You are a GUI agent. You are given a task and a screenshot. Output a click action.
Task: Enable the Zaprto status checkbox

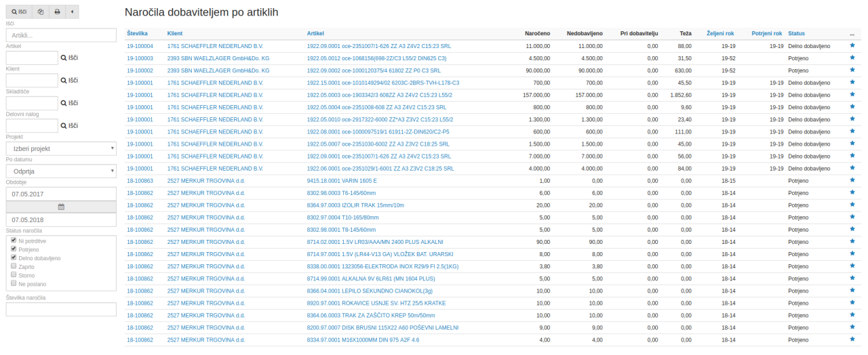(x=14, y=266)
